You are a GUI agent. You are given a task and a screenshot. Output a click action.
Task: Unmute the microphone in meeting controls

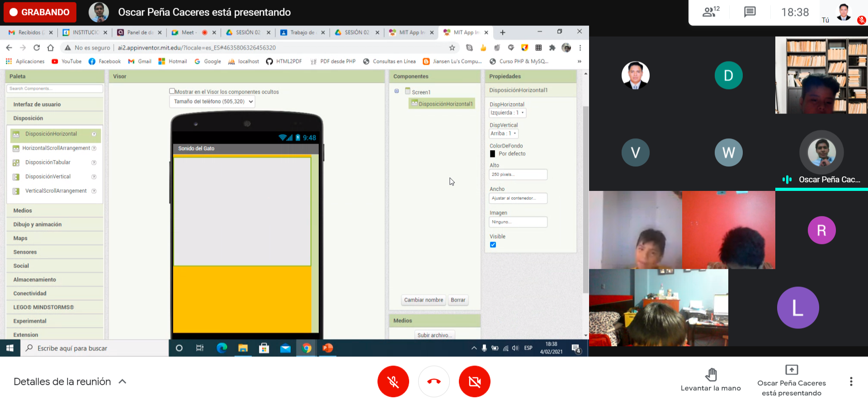pos(393,381)
